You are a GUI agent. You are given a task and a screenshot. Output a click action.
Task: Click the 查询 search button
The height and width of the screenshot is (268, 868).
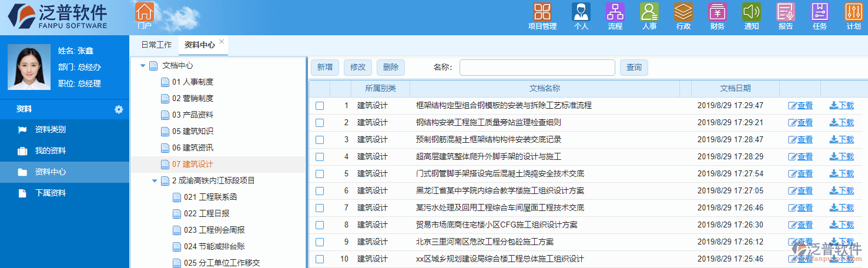634,68
